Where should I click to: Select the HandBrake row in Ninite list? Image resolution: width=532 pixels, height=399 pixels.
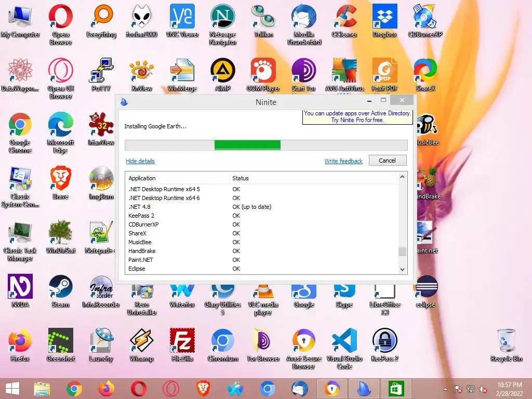[262, 251]
